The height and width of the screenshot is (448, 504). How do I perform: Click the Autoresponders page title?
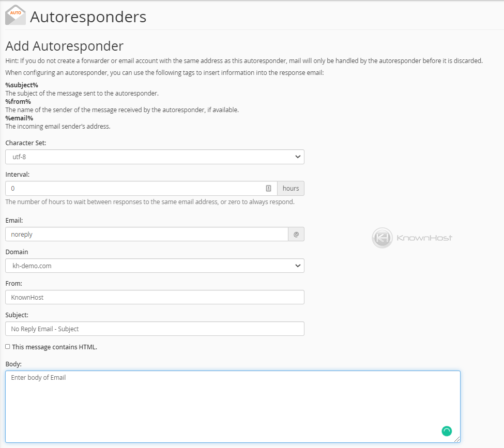point(88,17)
